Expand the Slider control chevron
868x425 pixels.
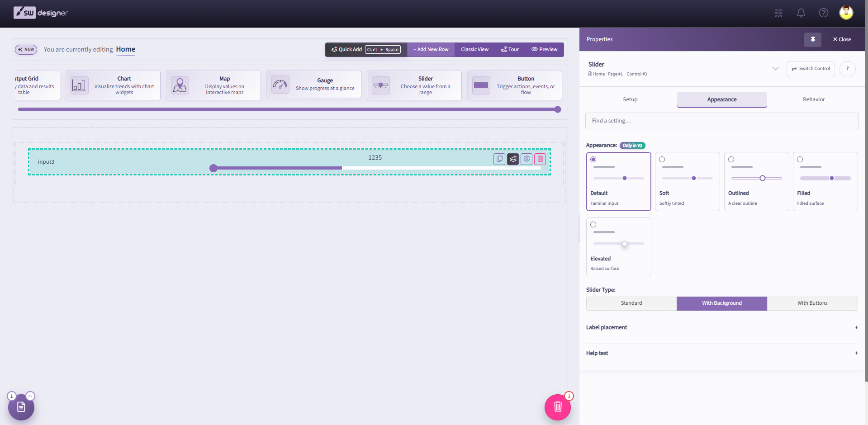[x=775, y=69]
